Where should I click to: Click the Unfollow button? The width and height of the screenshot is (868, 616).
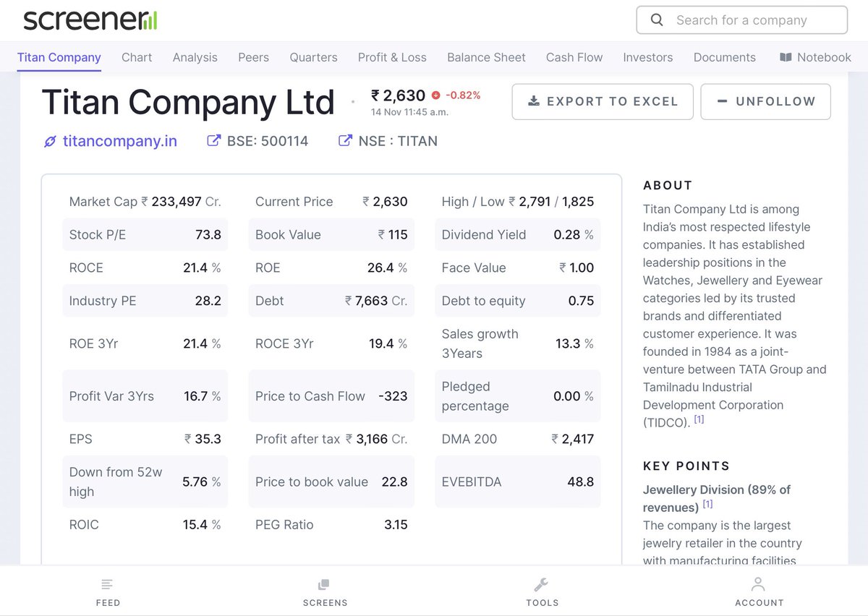765,101
